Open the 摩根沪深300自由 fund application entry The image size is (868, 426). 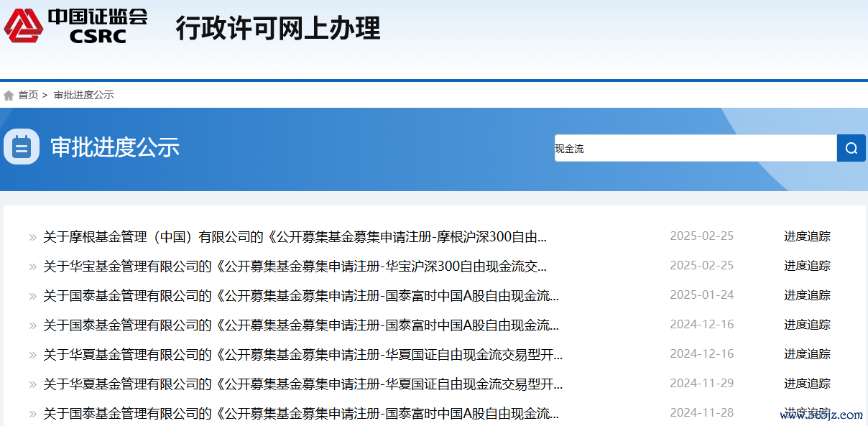click(295, 236)
